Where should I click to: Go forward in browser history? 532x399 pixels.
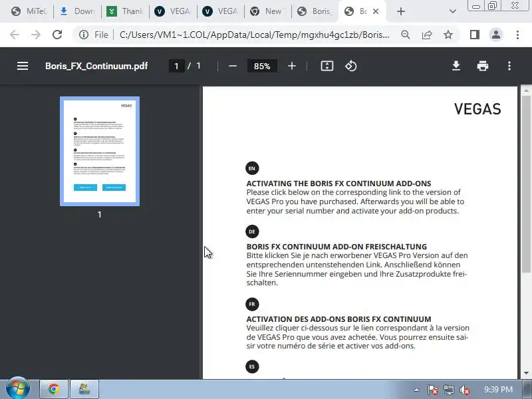pyautogui.click(x=36, y=35)
